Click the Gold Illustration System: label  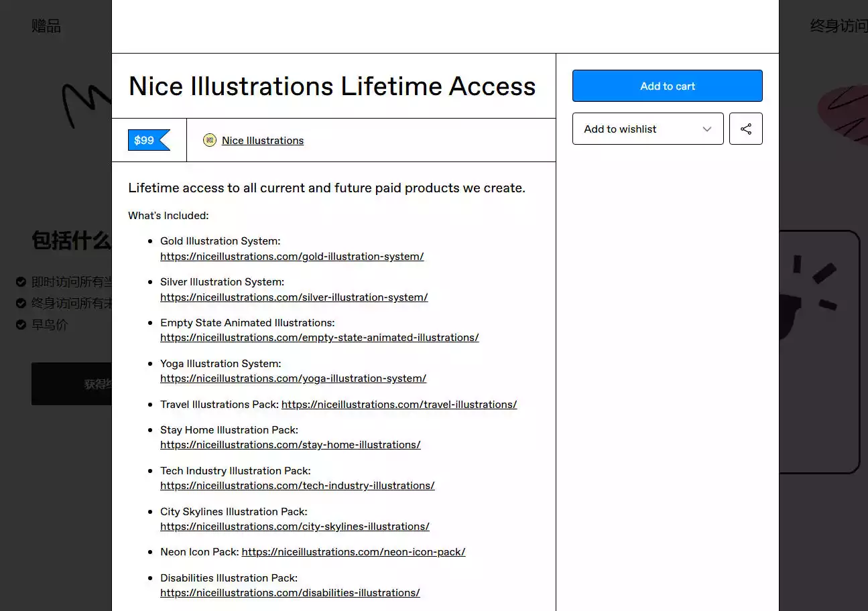click(221, 241)
